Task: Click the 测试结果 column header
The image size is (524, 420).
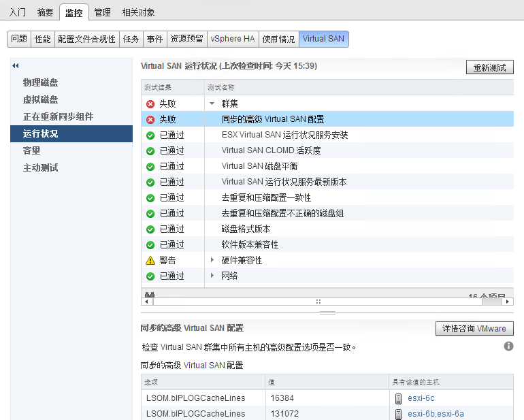Action: 173,87
